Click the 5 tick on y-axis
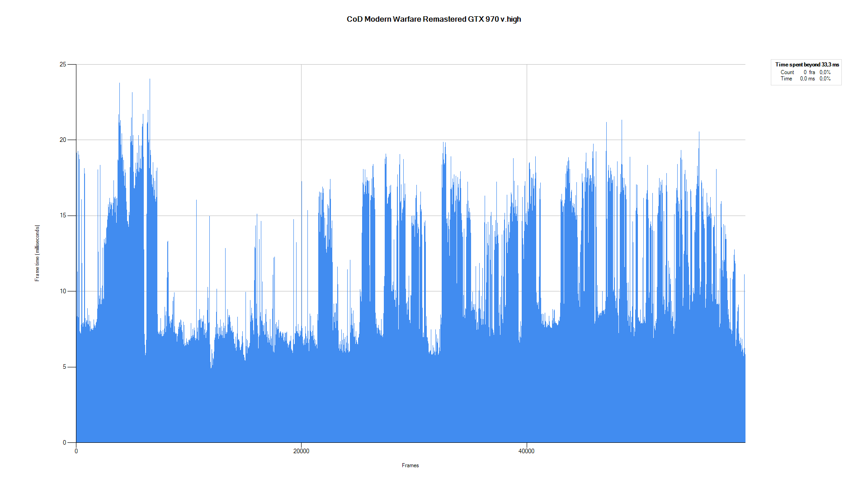Viewport: 868px width, 488px height. point(64,367)
